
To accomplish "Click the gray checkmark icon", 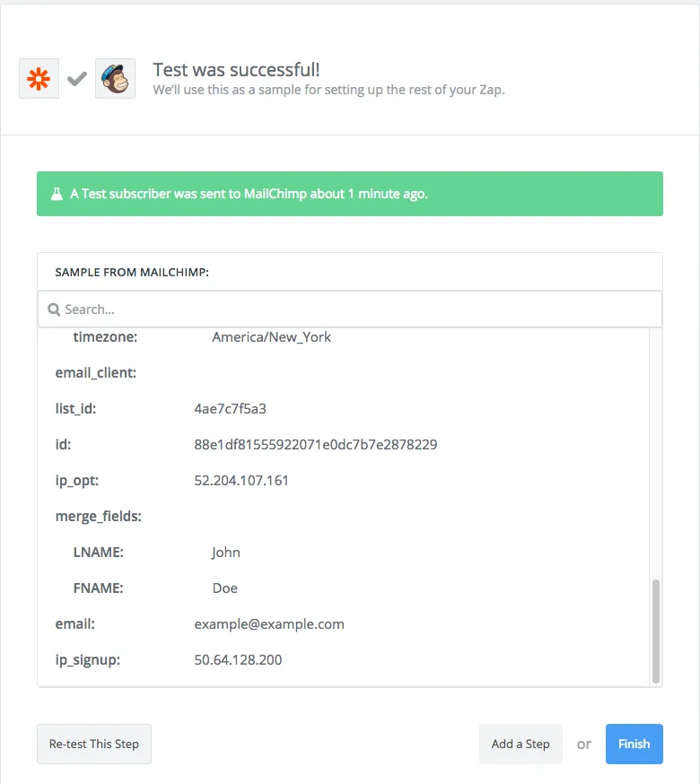I will pyautogui.click(x=77, y=79).
